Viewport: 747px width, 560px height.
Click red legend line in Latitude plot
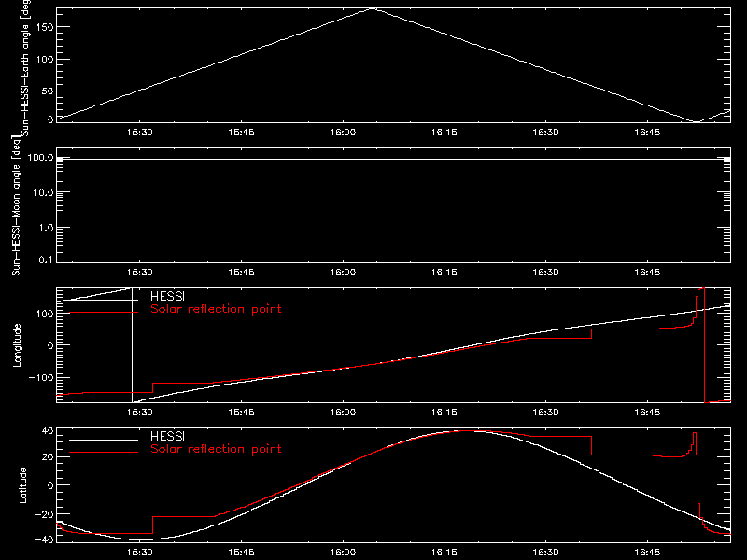point(104,453)
